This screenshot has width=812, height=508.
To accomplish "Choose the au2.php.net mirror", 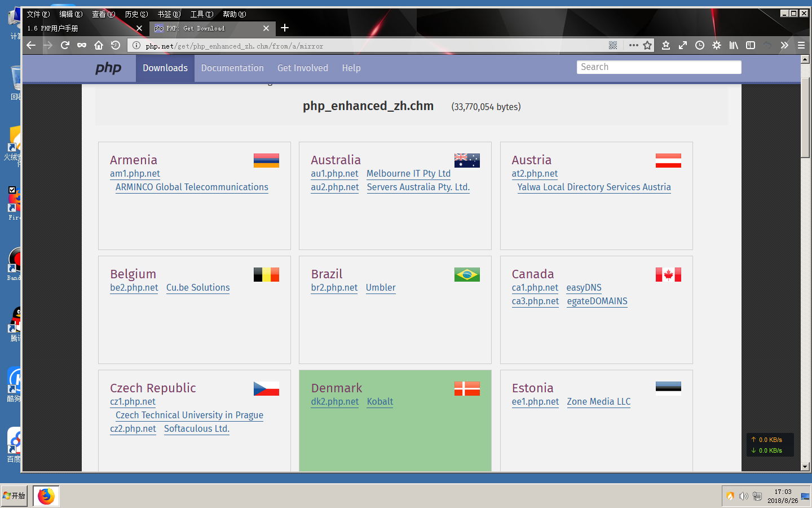I will click(335, 187).
